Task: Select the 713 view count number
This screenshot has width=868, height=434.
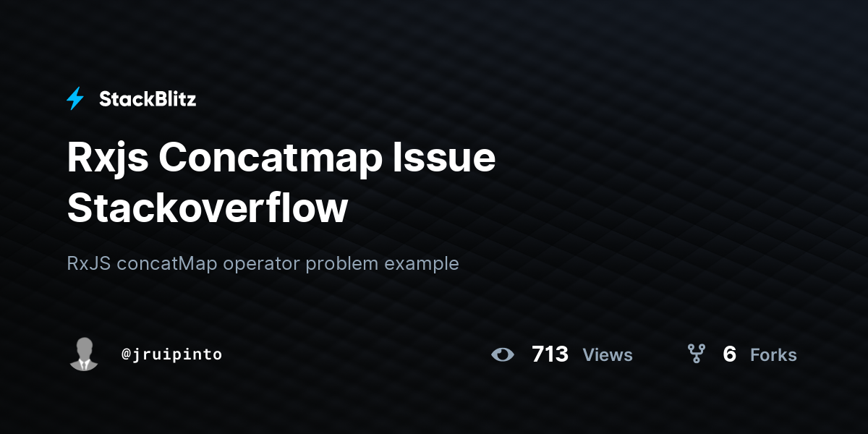Action: 550,354
